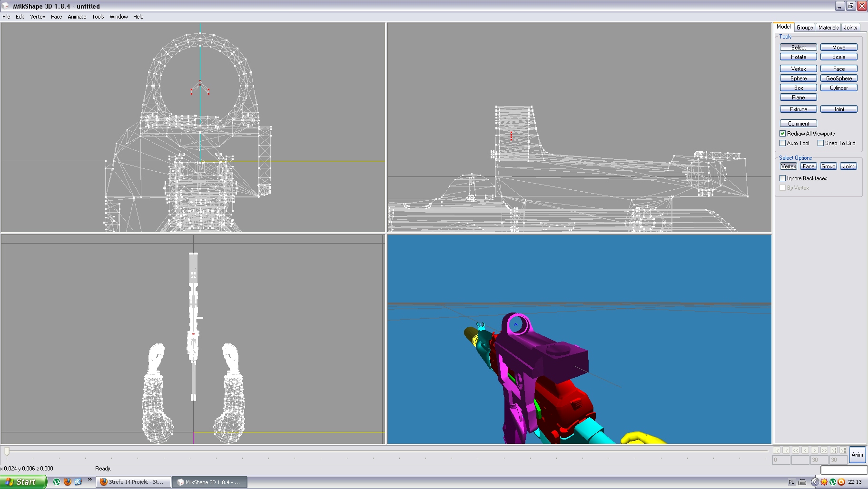868x489 pixels.
Task: Click MilkShape 3D taskbar button
Action: click(209, 482)
